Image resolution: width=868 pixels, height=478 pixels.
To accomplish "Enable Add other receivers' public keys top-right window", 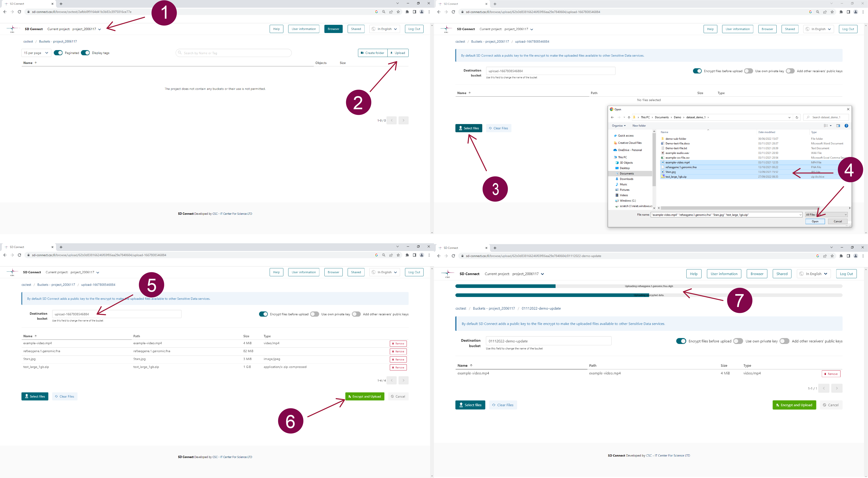I will [x=790, y=71].
